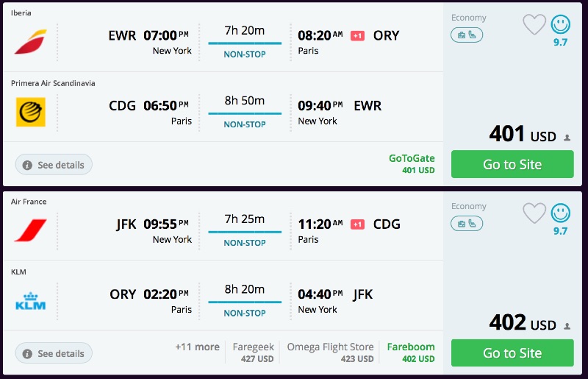Choose the Omega Flight Store 423 USD offer
The image size is (588, 379).
(x=329, y=353)
